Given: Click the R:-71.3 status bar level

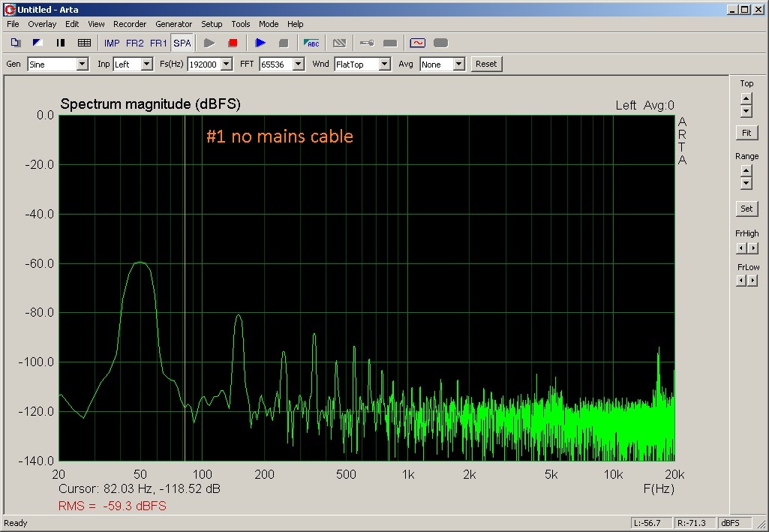Looking at the screenshot, I should coord(694,523).
